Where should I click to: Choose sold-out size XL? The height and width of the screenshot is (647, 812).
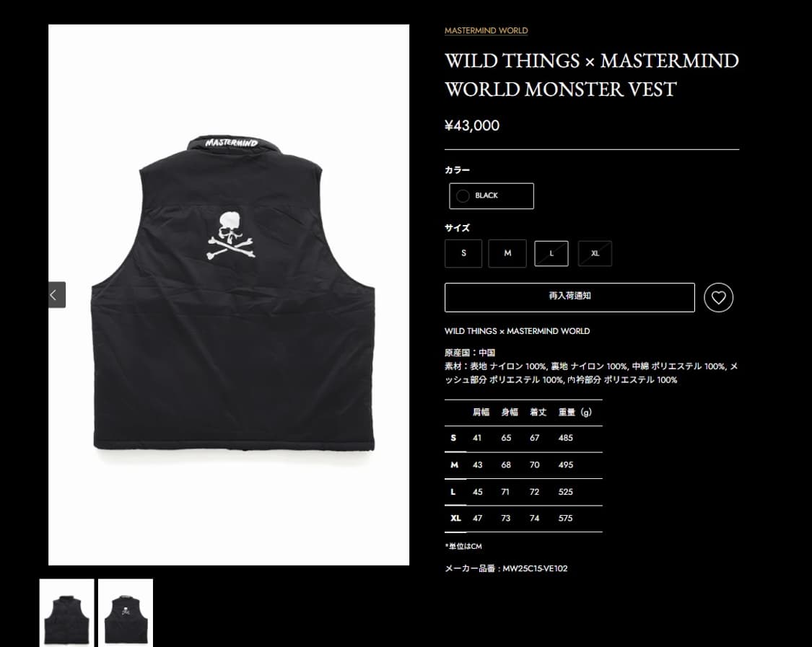click(x=595, y=254)
